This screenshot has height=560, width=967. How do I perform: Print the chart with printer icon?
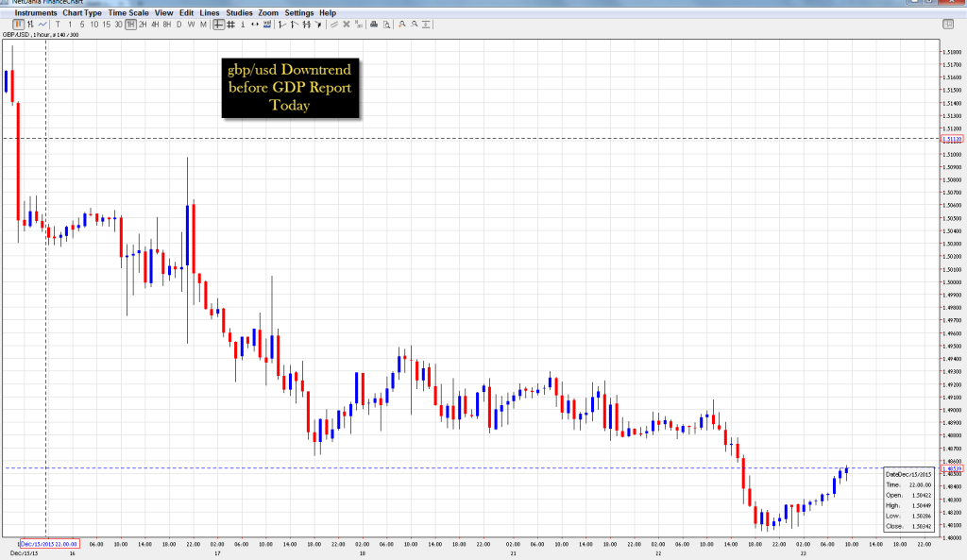[374, 25]
